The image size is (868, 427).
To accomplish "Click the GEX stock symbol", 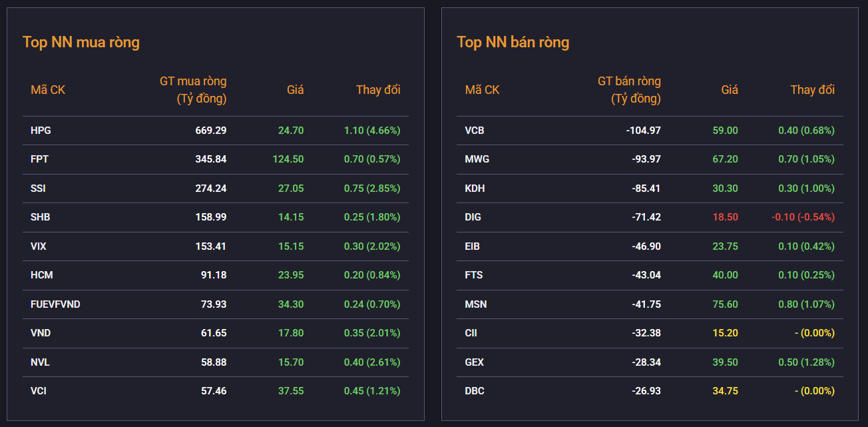I will 474,362.
